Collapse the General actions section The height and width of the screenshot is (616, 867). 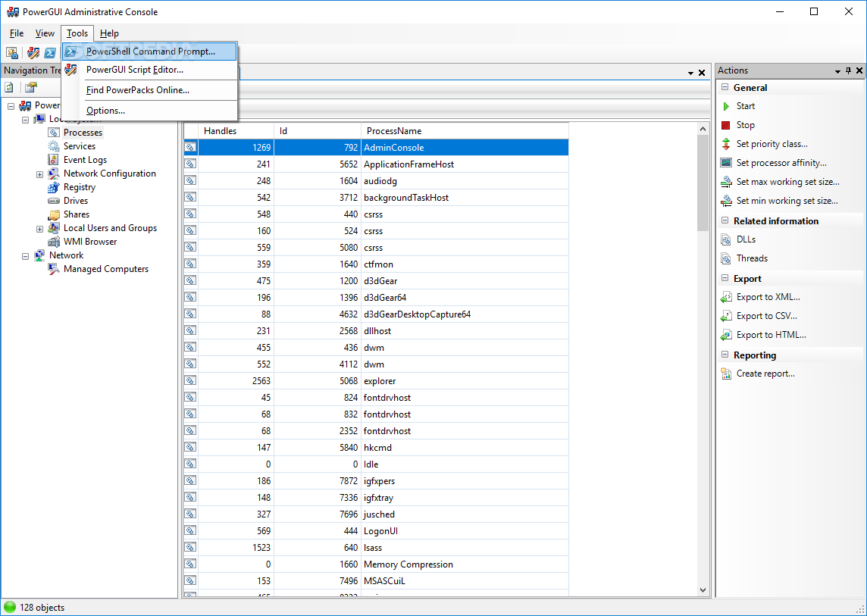pos(725,87)
